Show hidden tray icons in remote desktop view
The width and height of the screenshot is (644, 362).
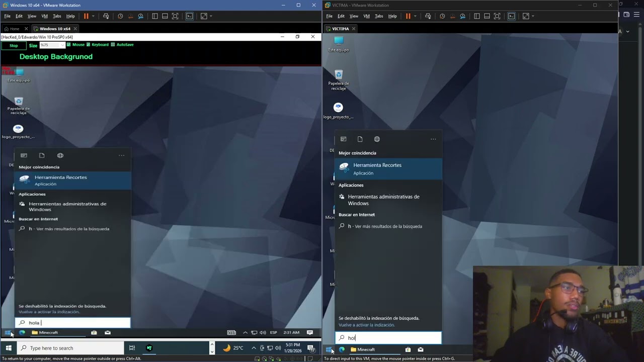(x=245, y=332)
